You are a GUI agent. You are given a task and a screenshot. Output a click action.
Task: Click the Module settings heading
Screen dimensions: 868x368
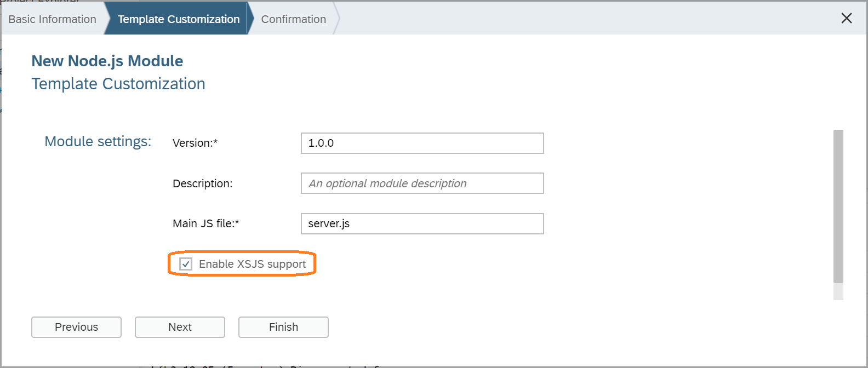(98, 141)
